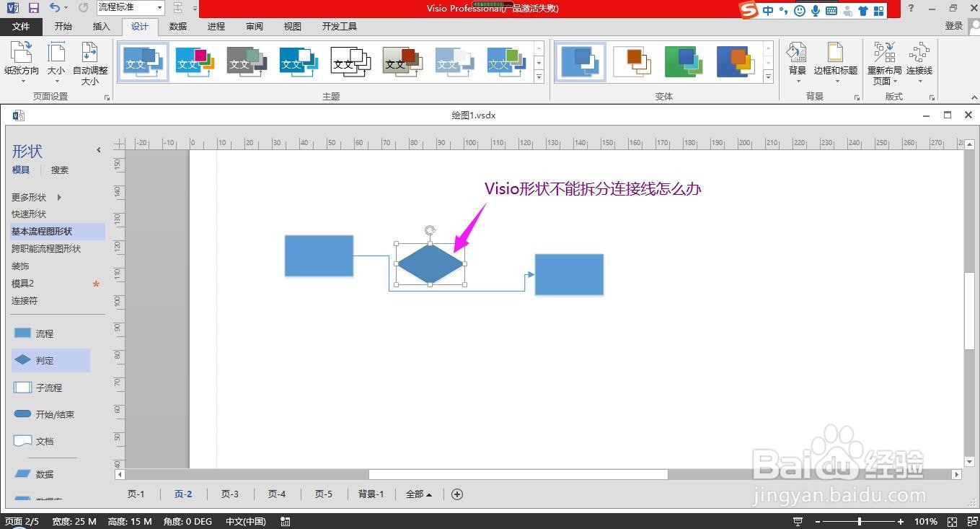Pick the 开始/结束 terminator shape

click(45, 414)
